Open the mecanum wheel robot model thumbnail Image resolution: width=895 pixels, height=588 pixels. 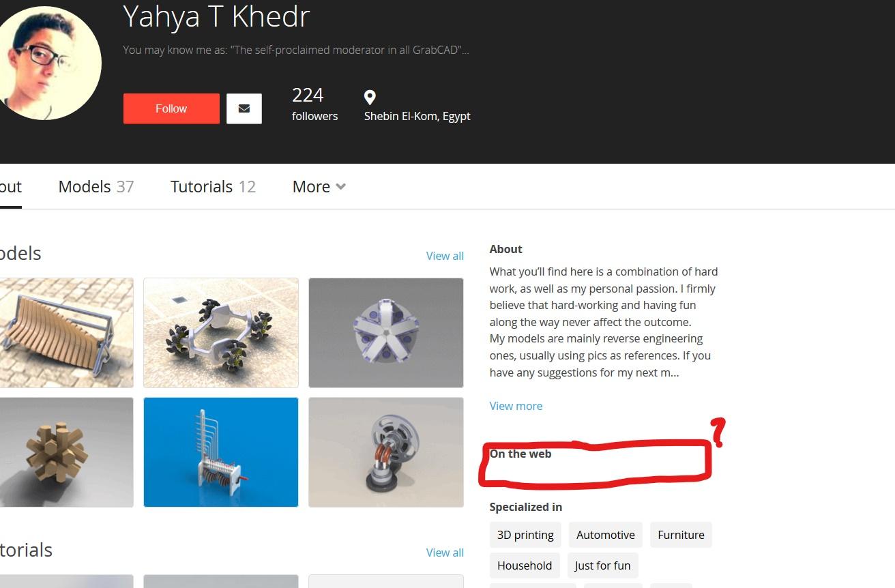pyautogui.click(x=221, y=333)
